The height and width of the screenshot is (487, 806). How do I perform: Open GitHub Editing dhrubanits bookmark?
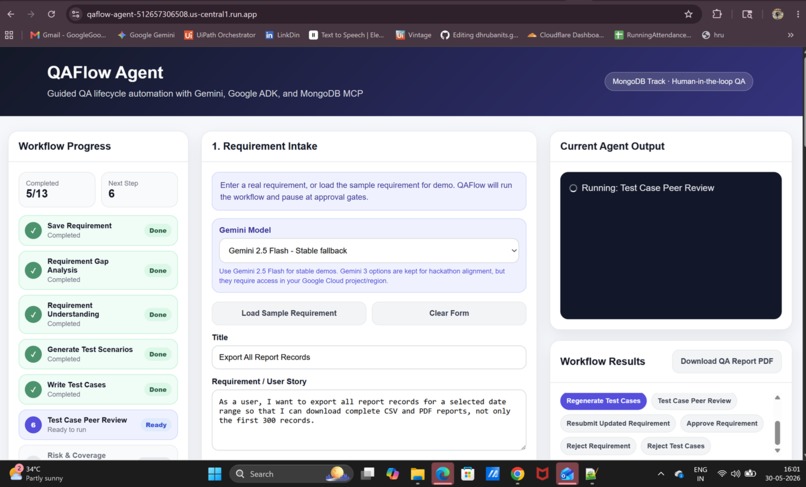(x=480, y=35)
